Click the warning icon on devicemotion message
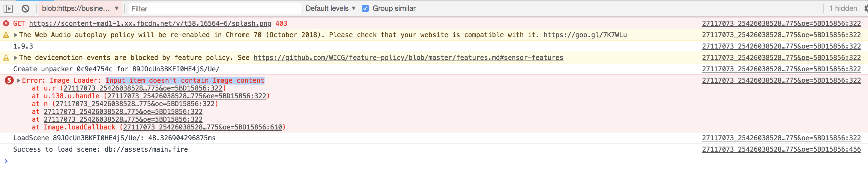868x187 pixels. point(6,58)
